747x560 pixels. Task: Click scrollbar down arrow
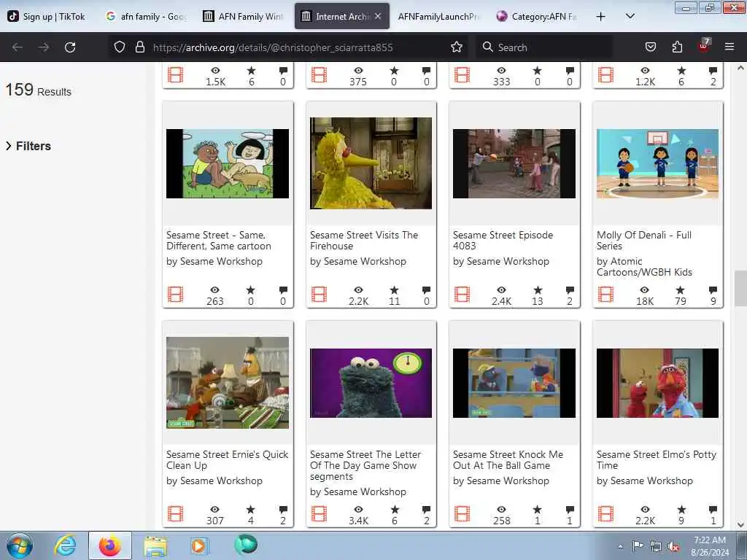click(740, 525)
